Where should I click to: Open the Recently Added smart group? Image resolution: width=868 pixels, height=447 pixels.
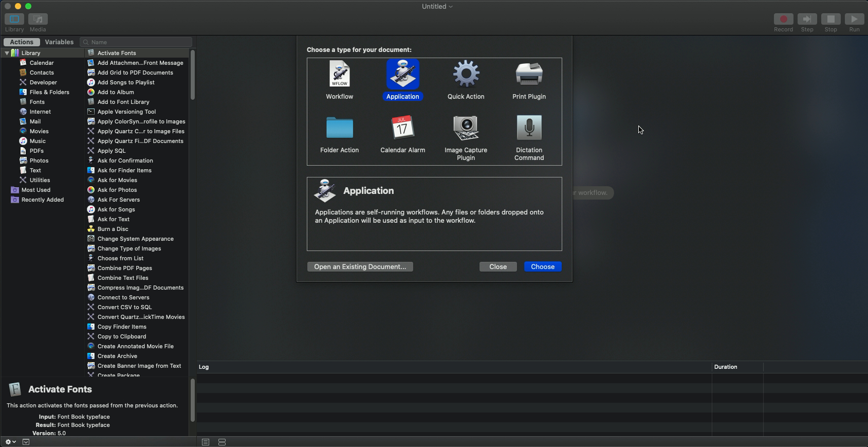pos(43,200)
